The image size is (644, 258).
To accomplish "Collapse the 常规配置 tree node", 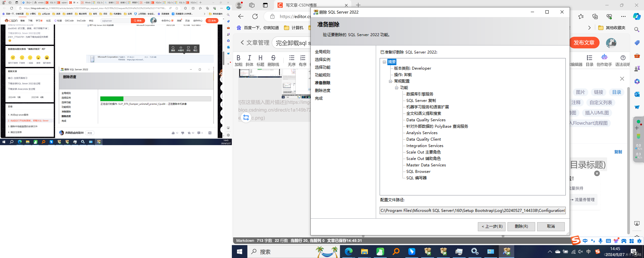I will pos(390,81).
